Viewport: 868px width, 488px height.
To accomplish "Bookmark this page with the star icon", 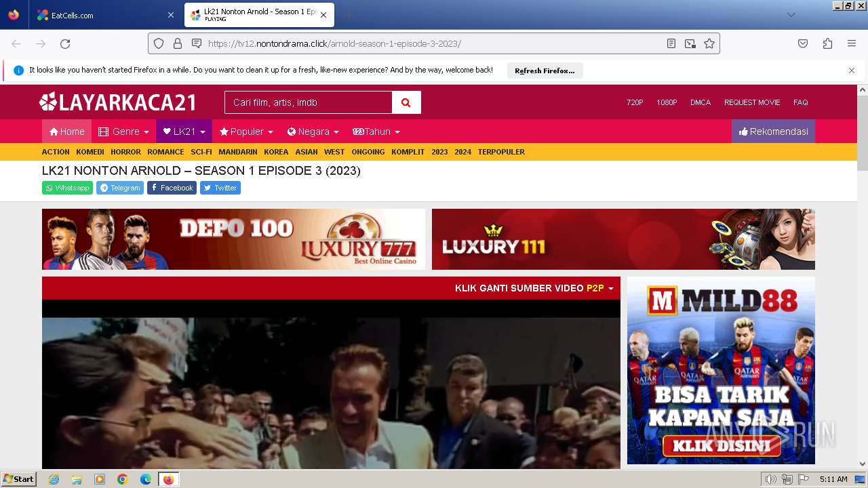I will tap(709, 43).
